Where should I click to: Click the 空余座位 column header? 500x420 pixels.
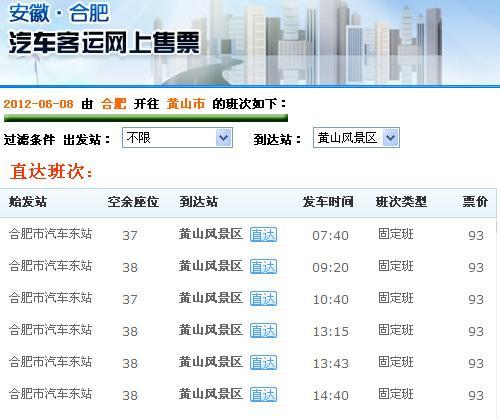tap(133, 202)
